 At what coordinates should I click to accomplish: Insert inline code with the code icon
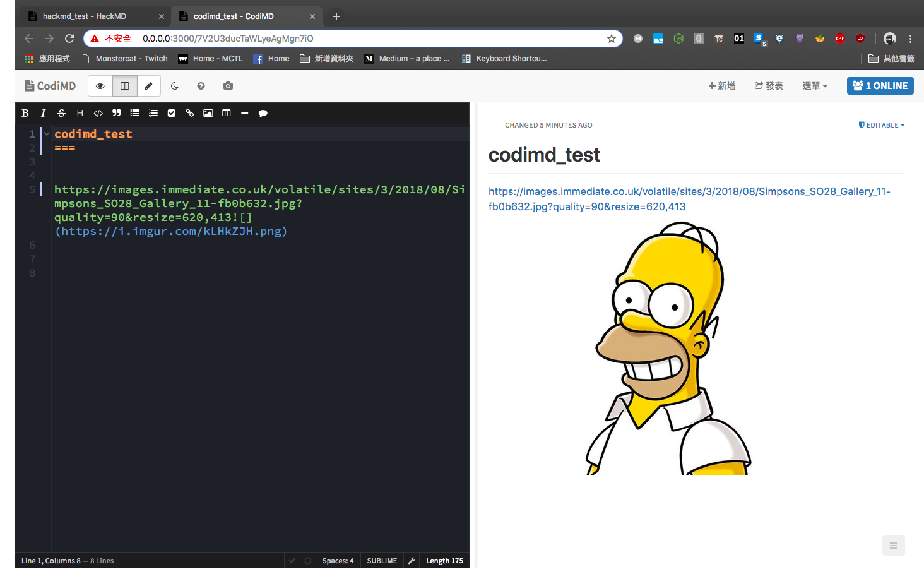(x=98, y=113)
